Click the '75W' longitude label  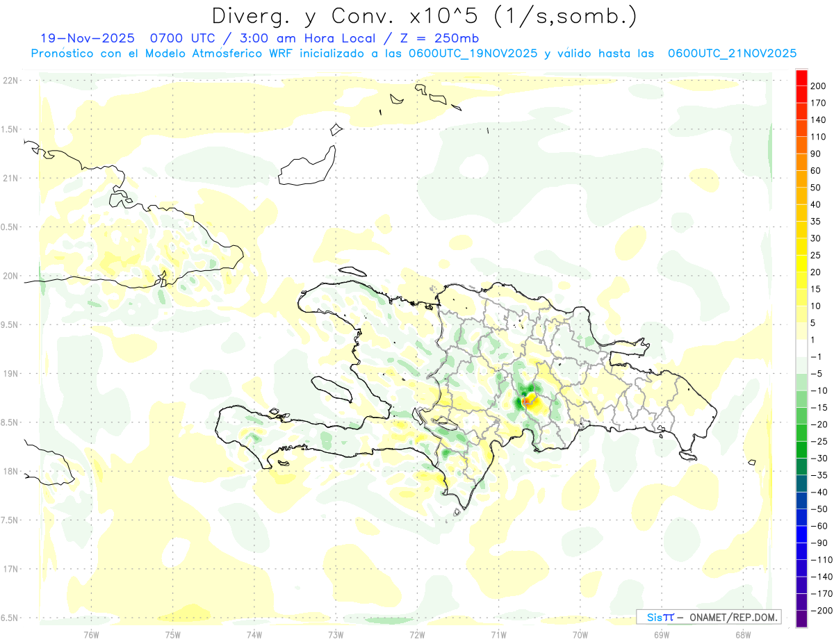click(x=173, y=634)
